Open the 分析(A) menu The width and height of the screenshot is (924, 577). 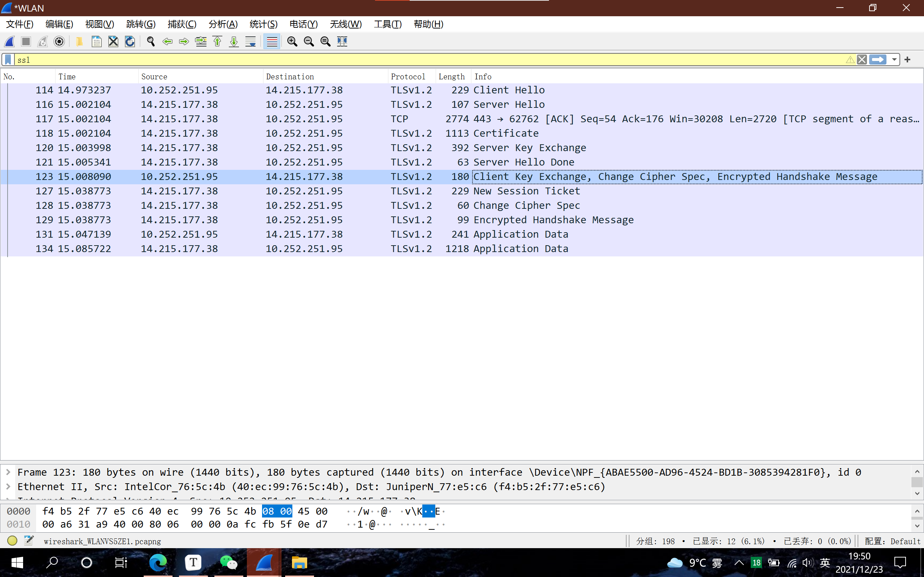[x=223, y=24]
